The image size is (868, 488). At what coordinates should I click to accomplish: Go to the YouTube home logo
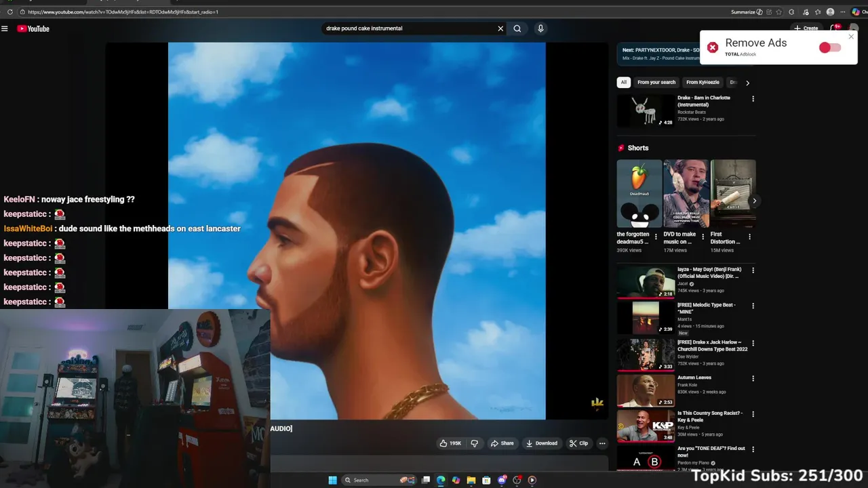(x=33, y=28)
